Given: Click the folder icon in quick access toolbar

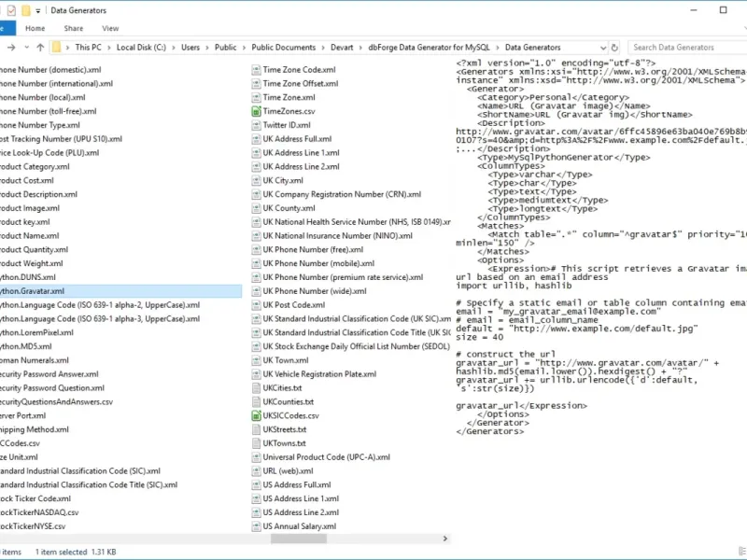Looking at the screenshot, I should coord(26,10).
